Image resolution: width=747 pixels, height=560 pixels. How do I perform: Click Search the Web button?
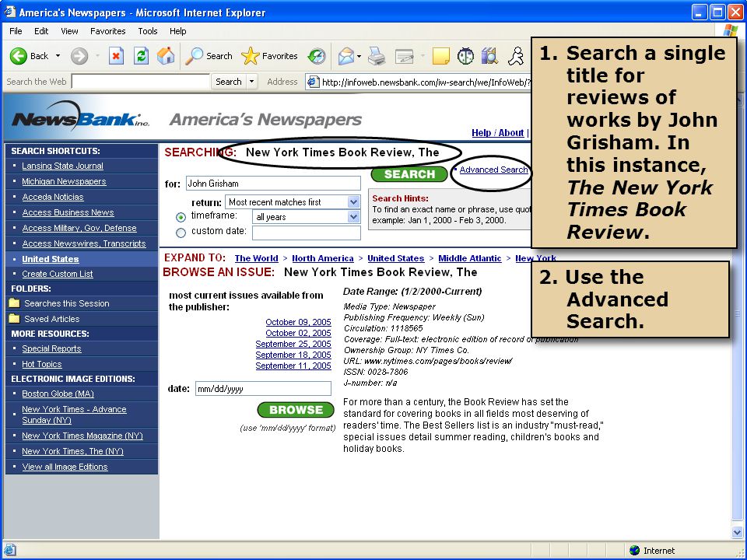(229, 82)
